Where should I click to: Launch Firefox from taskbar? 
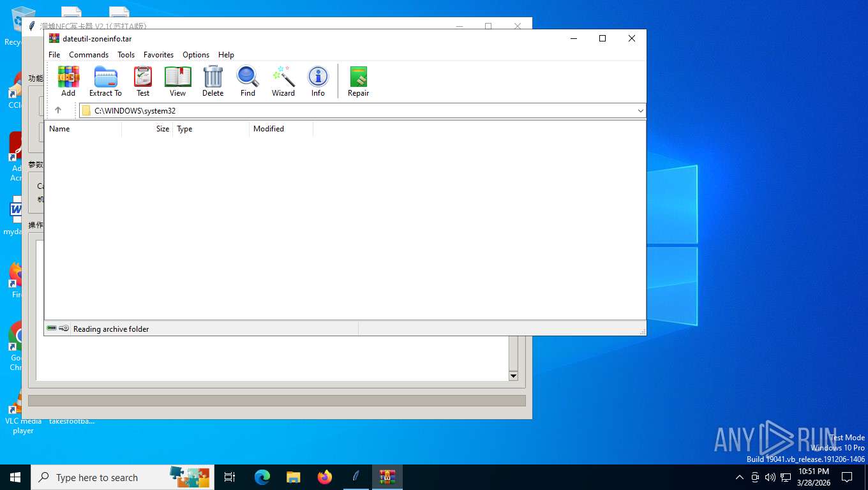point(325,477)
